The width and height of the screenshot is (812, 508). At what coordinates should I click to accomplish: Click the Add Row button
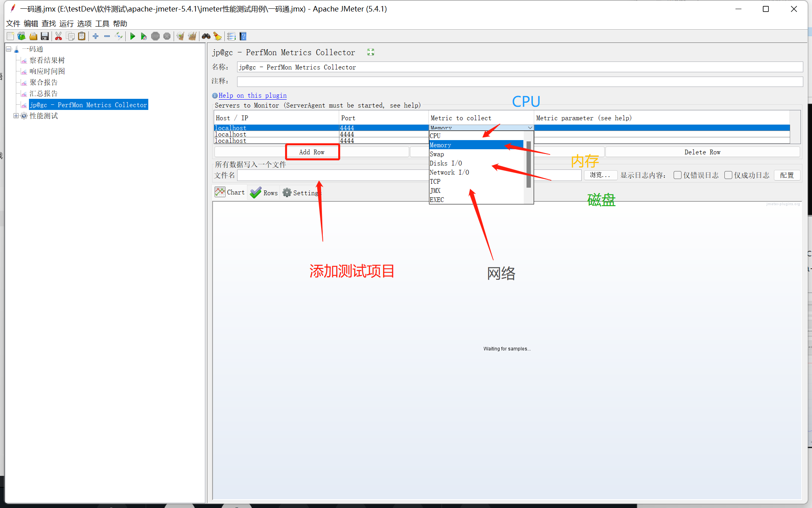click(312, 152)
